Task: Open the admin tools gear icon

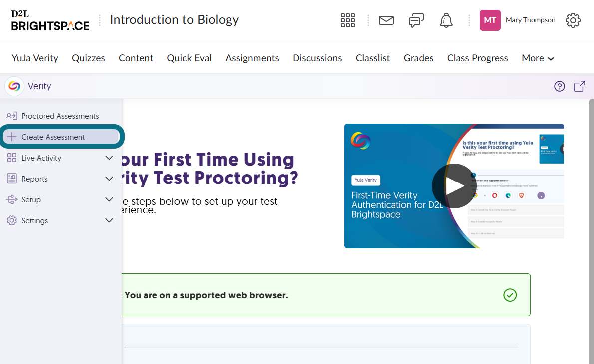Action: tap(573, 20)
